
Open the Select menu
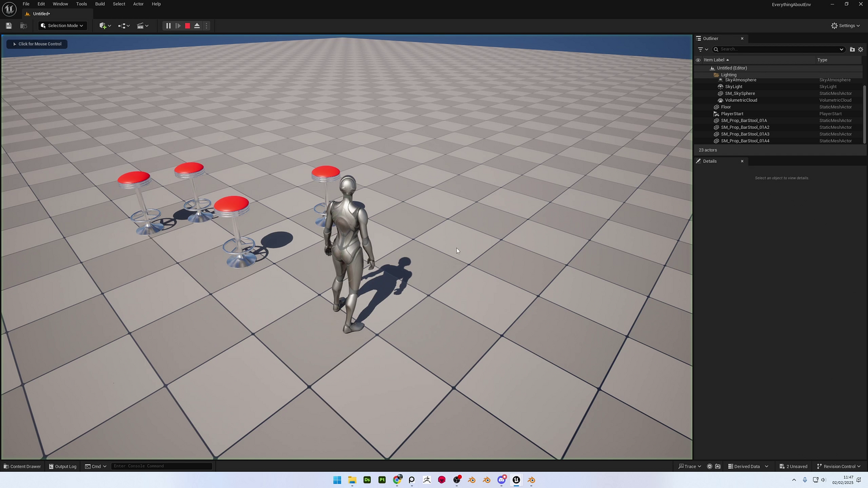pos(119,4)
